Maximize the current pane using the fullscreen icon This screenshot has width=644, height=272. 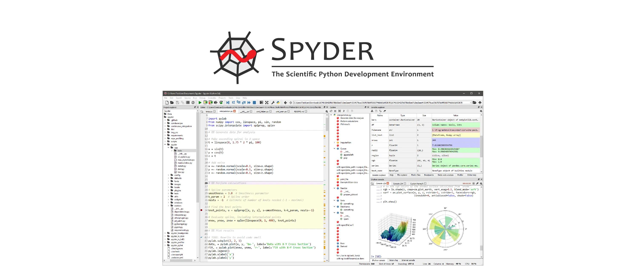(267, 102)
